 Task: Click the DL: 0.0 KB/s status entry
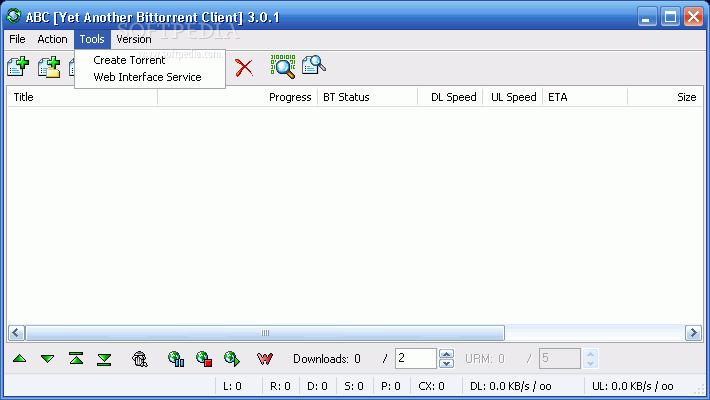(x=510, y=386)
